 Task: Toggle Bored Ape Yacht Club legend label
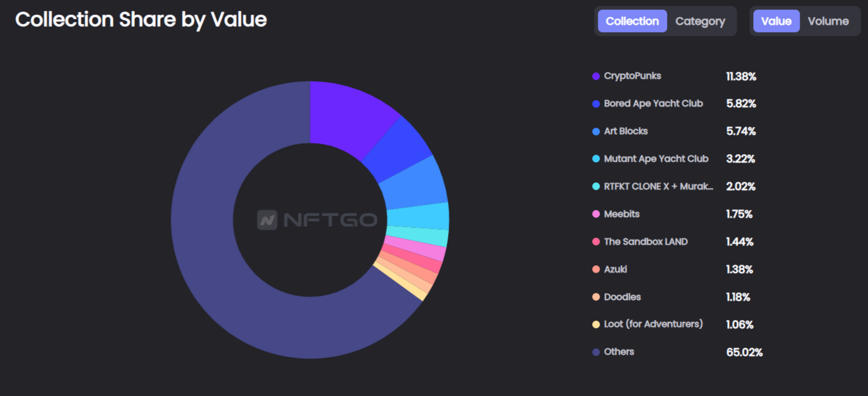pyautogui.click(x=653, y=104)
